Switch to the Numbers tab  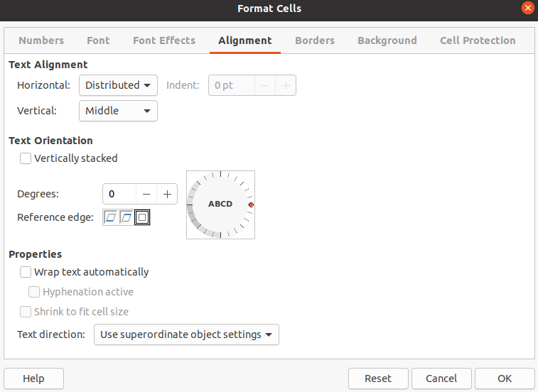41,40
